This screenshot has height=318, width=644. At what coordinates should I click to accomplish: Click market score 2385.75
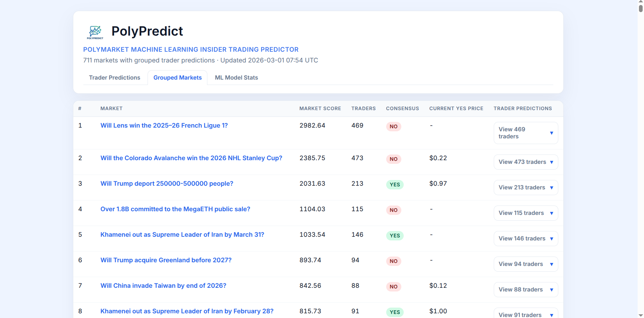coord(312,158)
